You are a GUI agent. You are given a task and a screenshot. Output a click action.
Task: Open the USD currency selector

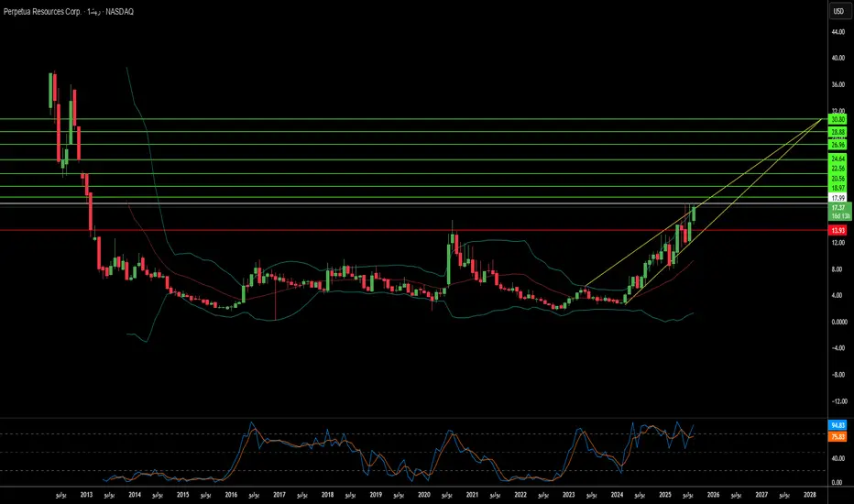838,11
